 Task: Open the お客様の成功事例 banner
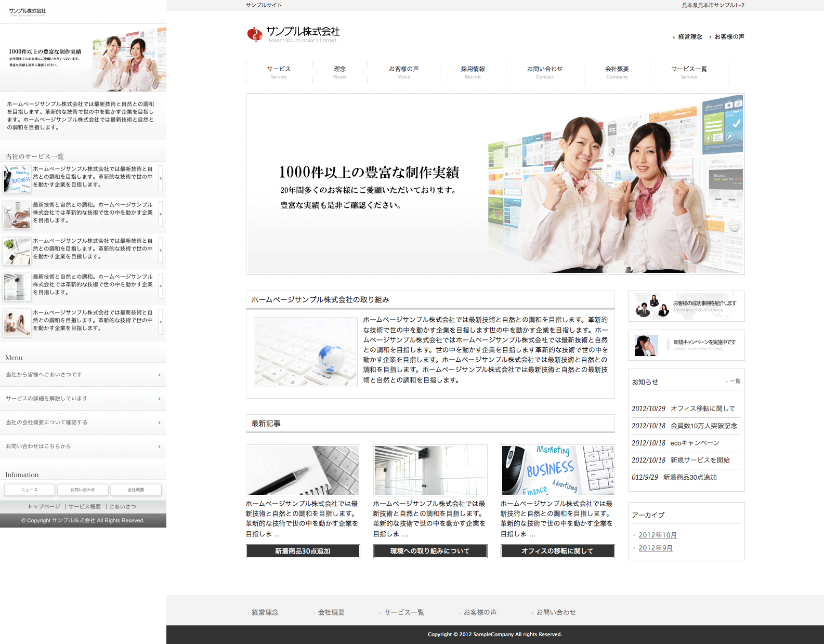(686, 306)
